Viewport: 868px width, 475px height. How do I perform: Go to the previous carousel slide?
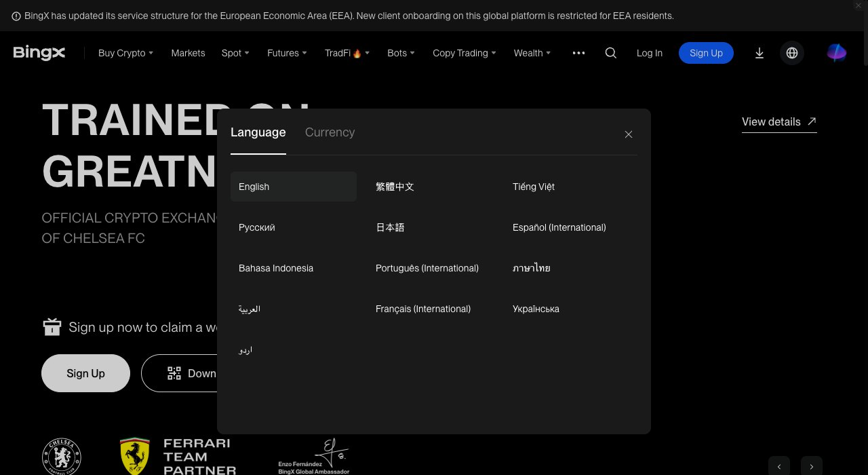[779, 466]
